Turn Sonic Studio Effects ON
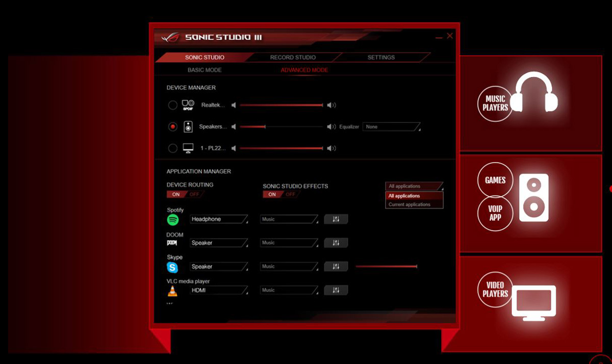The image size is (612, 364). [272, 194]
